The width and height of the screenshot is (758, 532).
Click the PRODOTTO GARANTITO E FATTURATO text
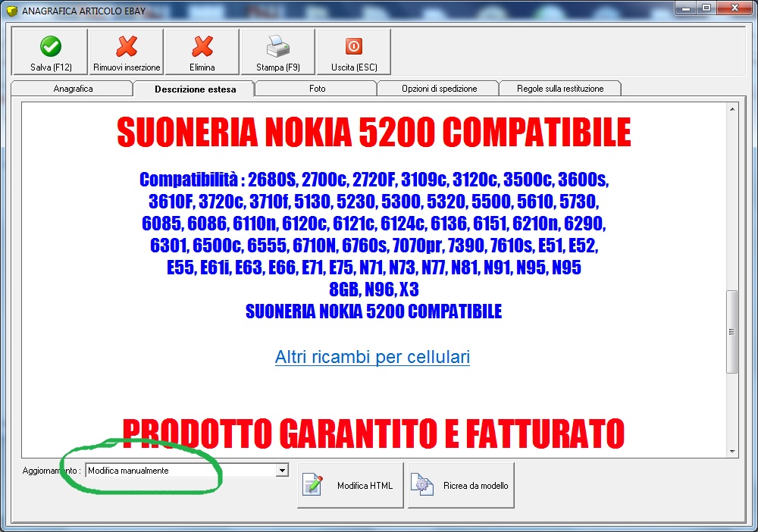coord(373,433)
